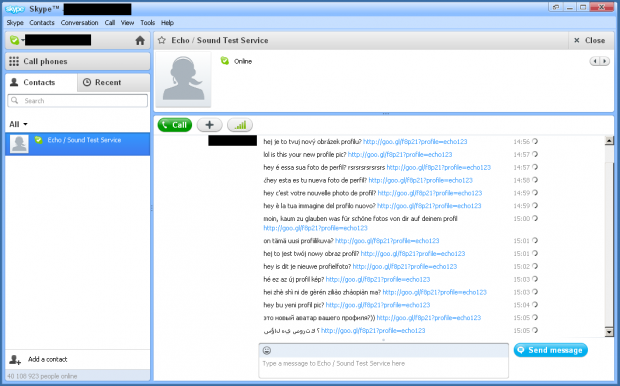Viewport: 620px width, 386px height.
Task: Click the Online status text in profile
Action: pos(243,61)
